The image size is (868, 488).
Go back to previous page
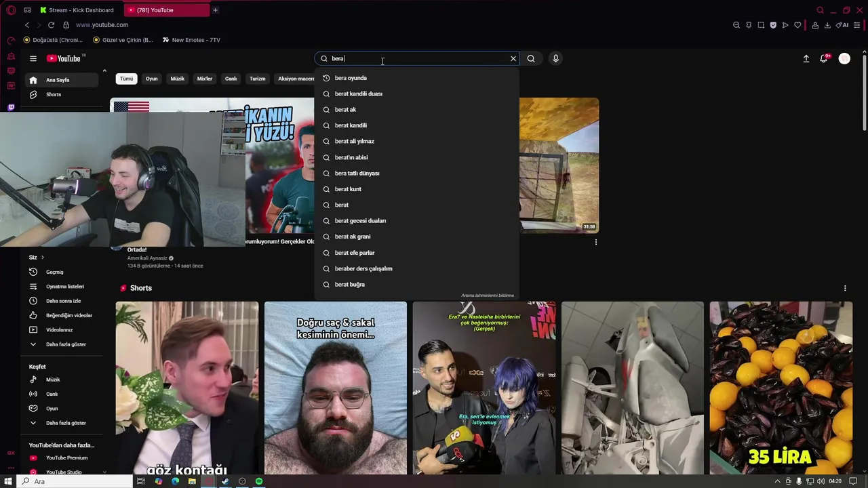tap(27, 25)
